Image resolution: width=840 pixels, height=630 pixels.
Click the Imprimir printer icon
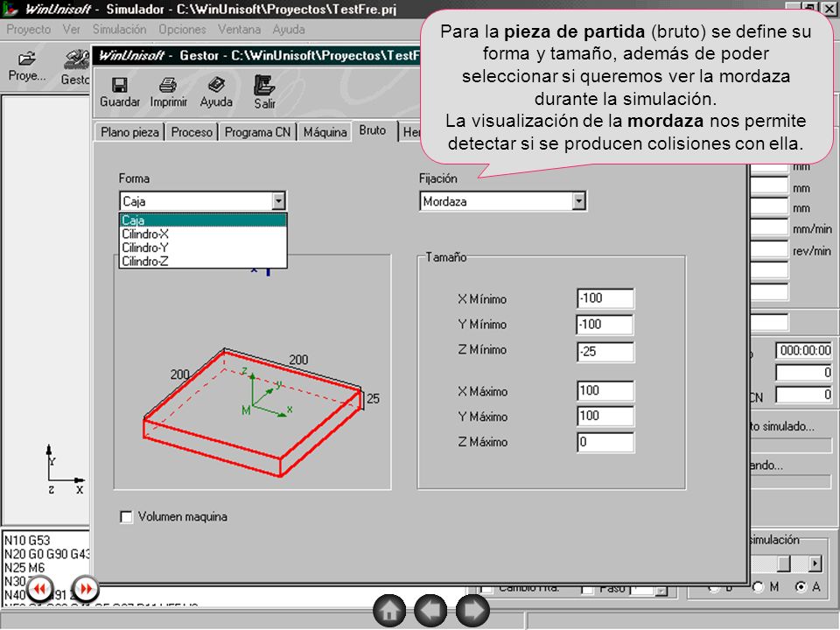168,85
